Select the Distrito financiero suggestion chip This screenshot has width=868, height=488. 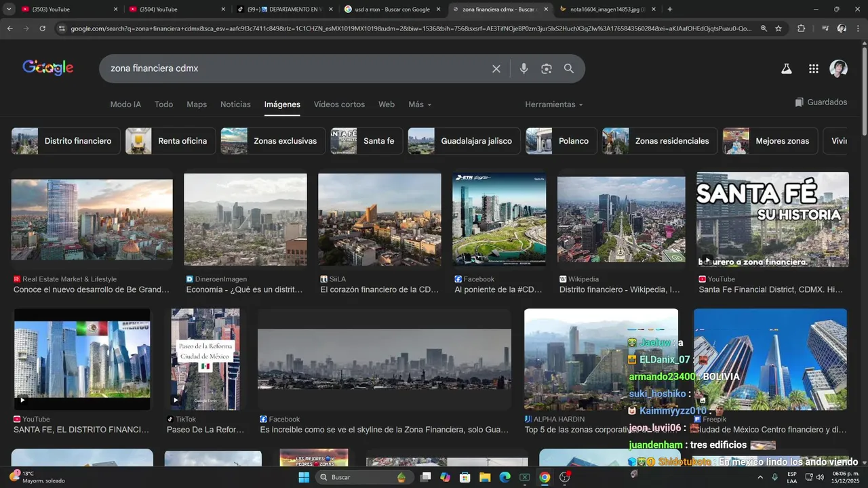point(66,141)
